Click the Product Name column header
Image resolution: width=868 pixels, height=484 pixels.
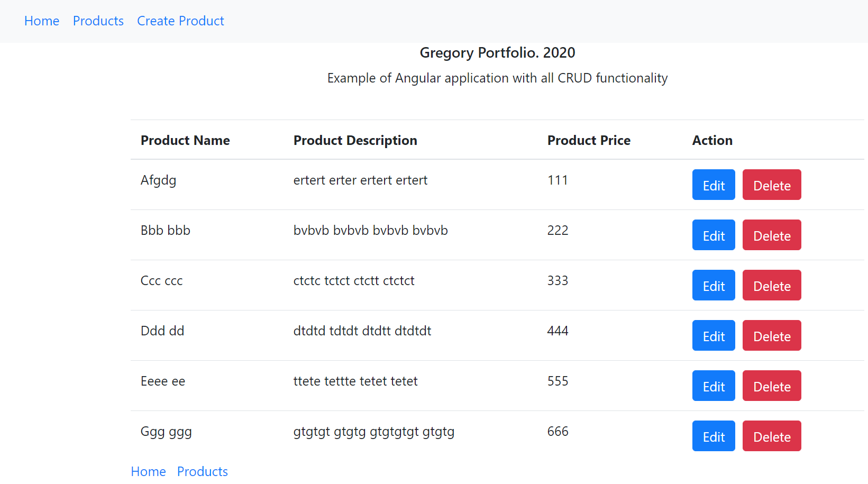click(185, 140)
